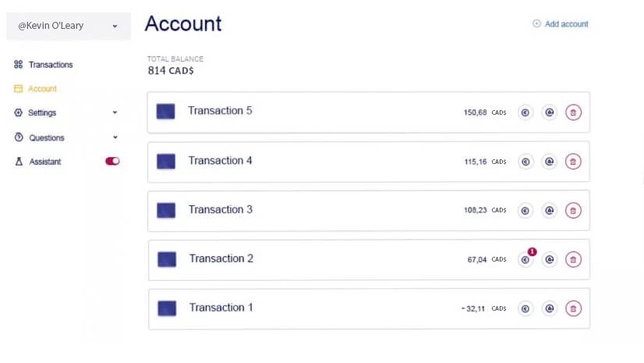Click the euro currency icon for Transaction 1
644x363 pixels.
pos(525,309)
